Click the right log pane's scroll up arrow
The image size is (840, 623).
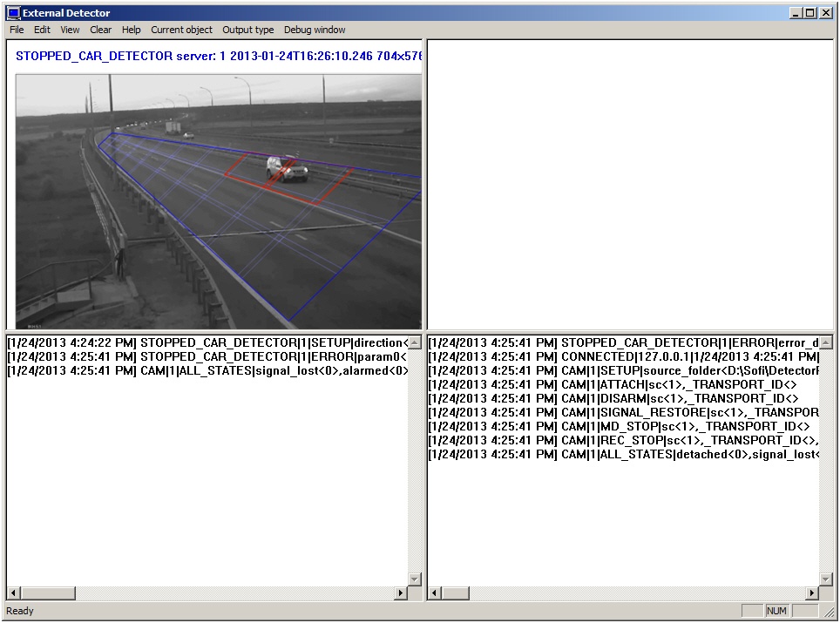point(826,342)
